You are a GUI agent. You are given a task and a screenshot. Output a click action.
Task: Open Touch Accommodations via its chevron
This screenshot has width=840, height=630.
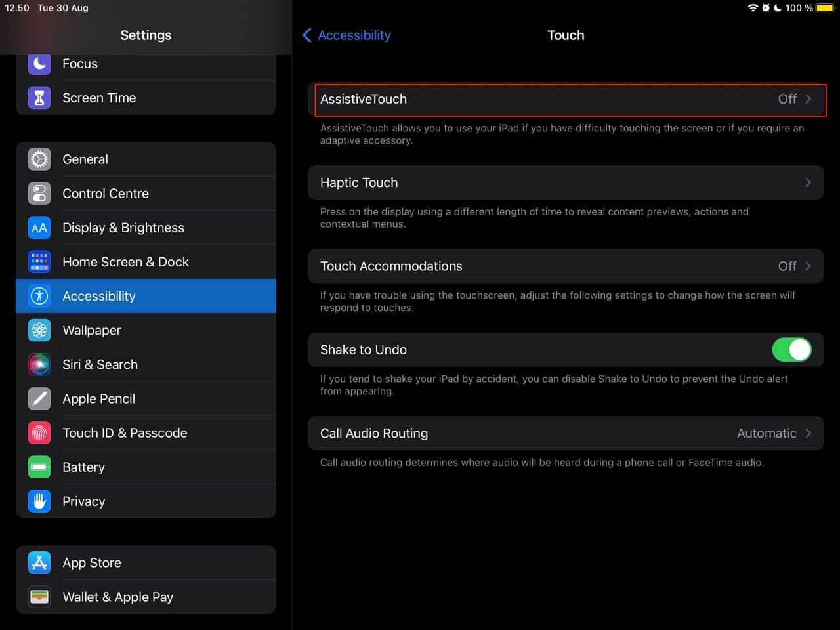[808, 266]
